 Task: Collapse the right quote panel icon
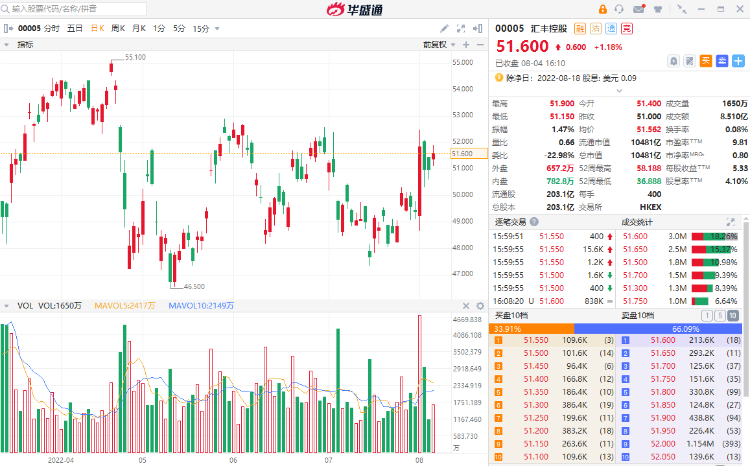[x=477, y=29]
